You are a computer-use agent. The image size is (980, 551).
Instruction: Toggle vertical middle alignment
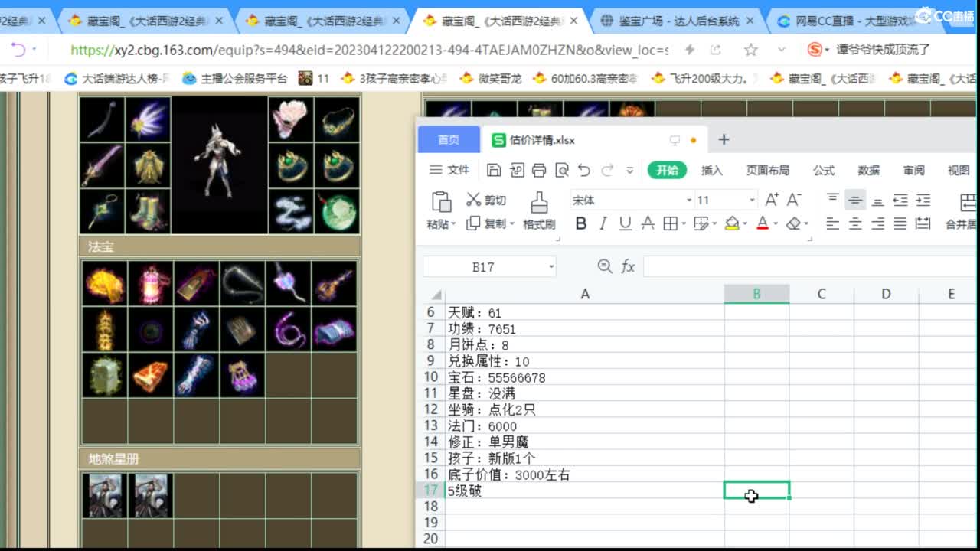point(855,200)
